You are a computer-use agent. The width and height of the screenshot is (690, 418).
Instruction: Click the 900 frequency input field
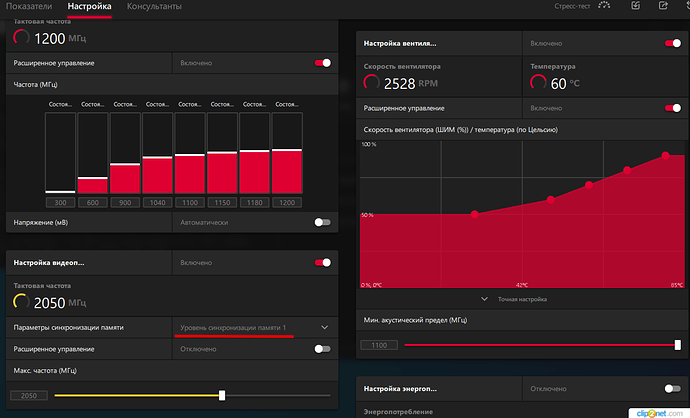[125, 202]
